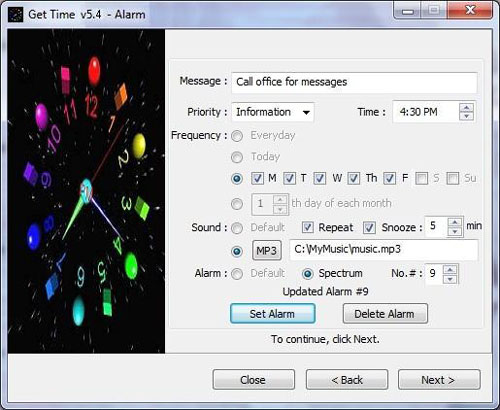This screenshot has height=410, width=500.
Task: Click the clock artwork image
Action: pyautogui.click(x=86, y=191)
